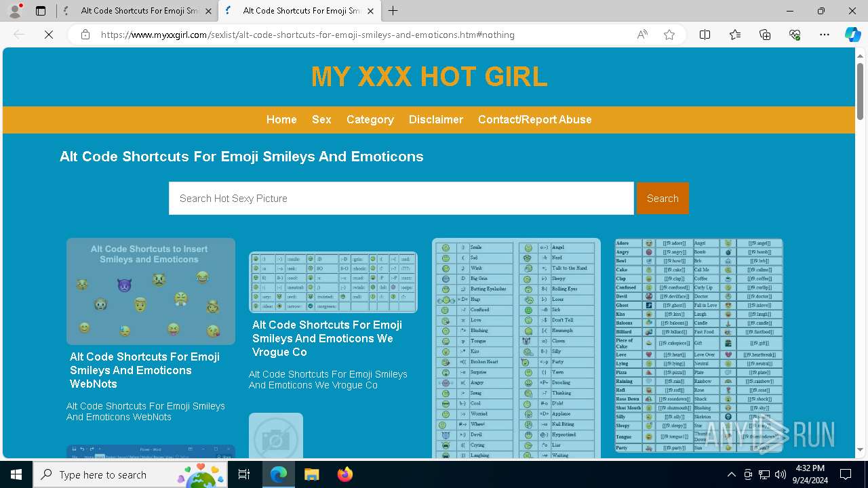Add this page to favorites
Screen dimensions: 868x488
669,35
